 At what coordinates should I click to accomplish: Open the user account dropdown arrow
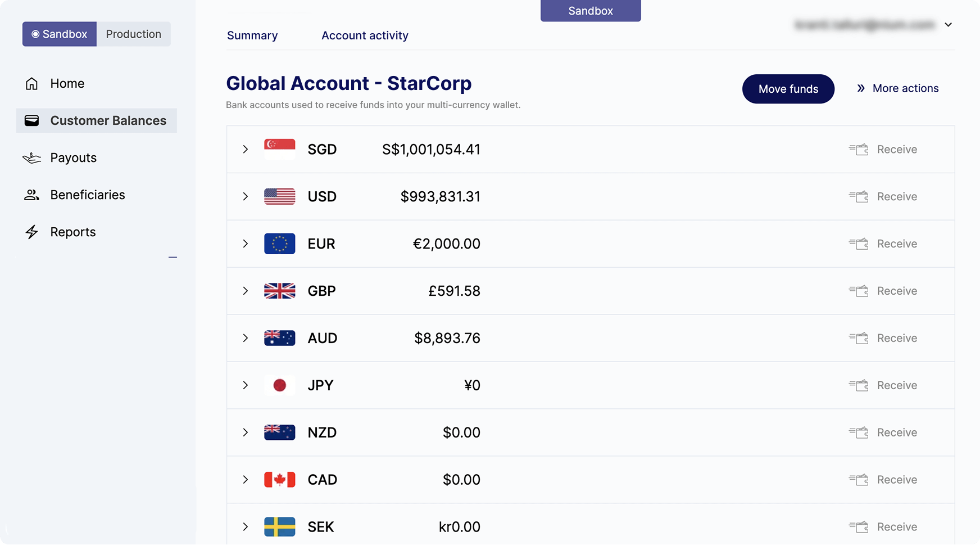pyautogui.click(x=949, y=25)
